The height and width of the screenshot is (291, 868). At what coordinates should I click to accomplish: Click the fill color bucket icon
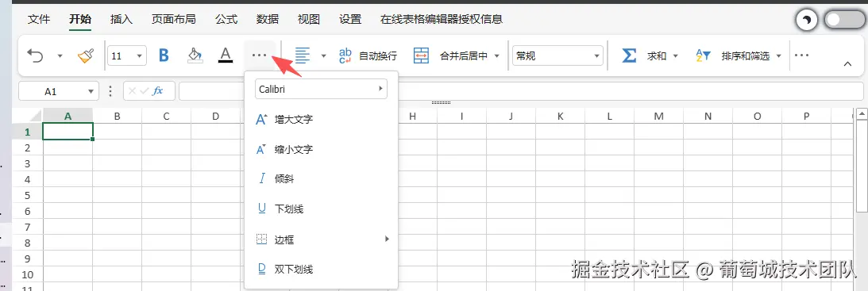point(195,56)
